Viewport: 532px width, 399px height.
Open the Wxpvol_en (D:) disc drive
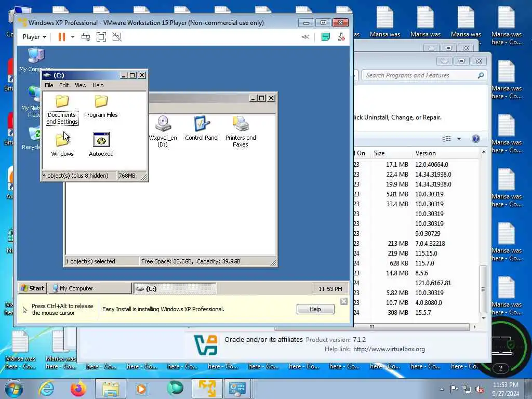pos(163,131)
